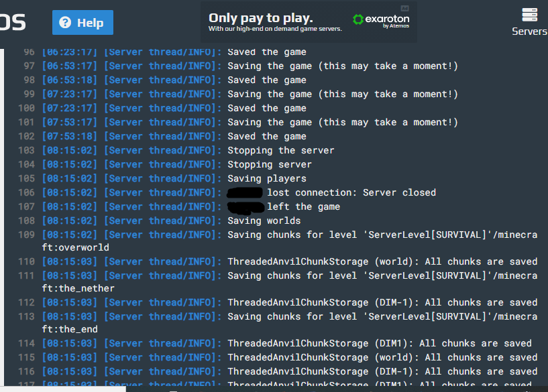Open the 'Only pay to play.' ad banner
Viewport: 548px width, 392px height.
pos(309,21)
